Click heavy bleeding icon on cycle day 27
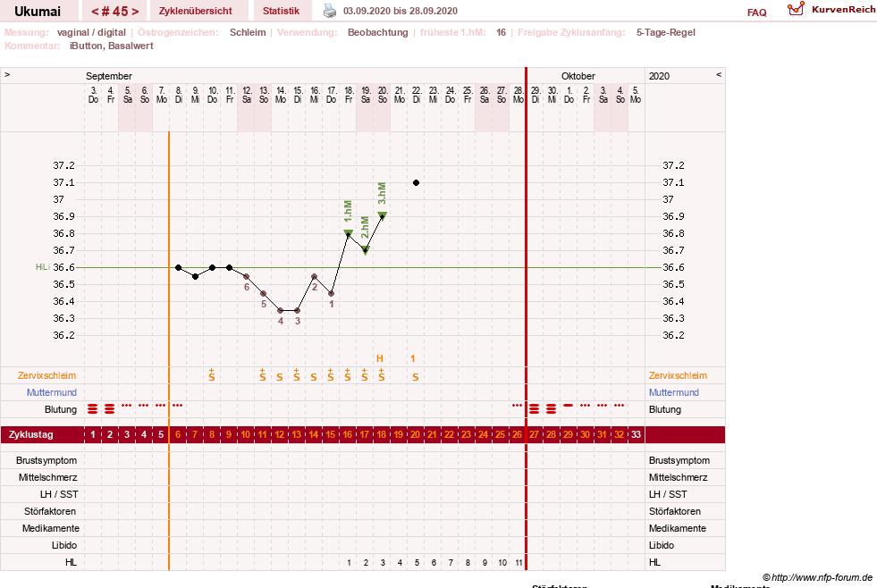Screen dimensions: 877x588 tap(534, 409)
